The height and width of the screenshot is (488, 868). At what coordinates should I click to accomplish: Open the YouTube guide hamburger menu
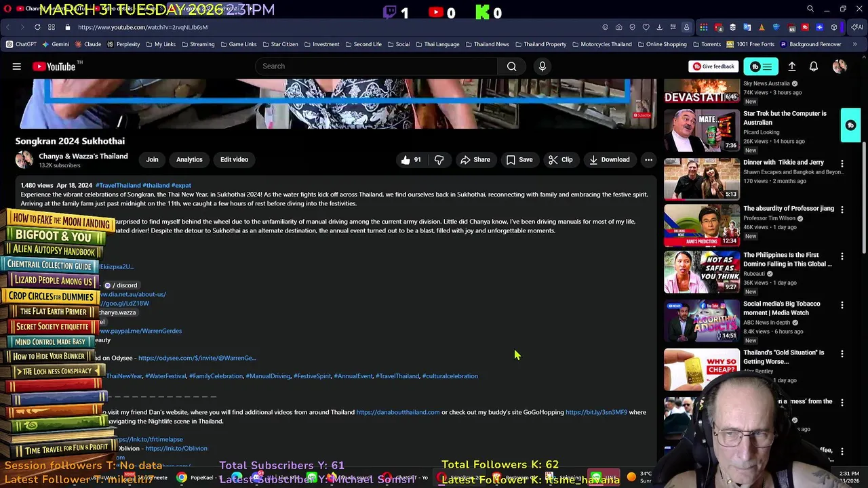(x=17, y=66)
